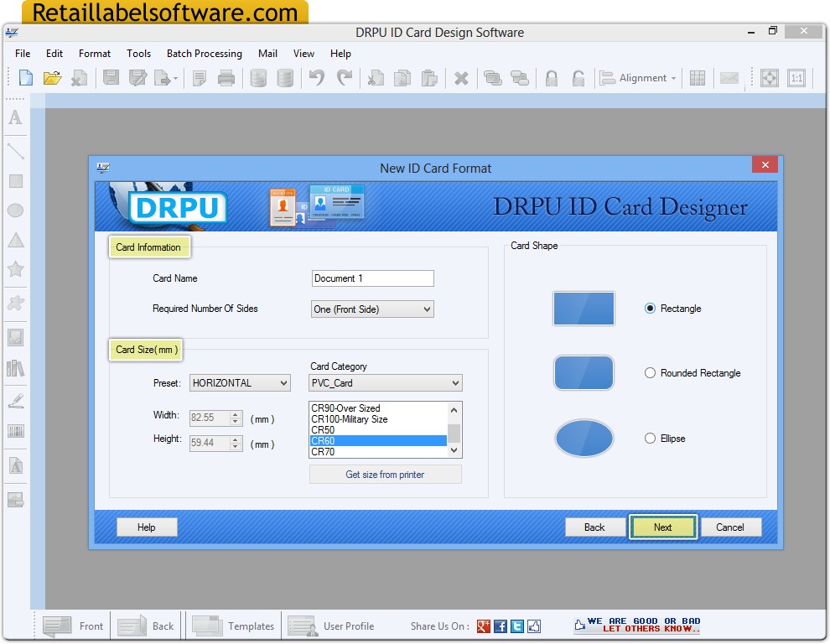This screenshot has width=830, height=644.
Task: Increase Width with stepper up arrow
Action: click(x=236, y=414)
